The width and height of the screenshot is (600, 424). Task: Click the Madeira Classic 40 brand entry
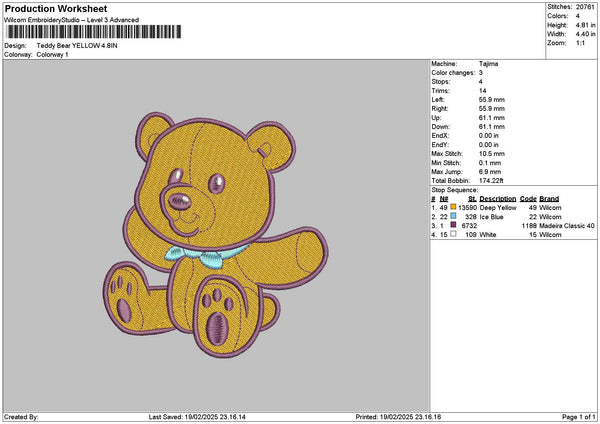click(567, 225)
